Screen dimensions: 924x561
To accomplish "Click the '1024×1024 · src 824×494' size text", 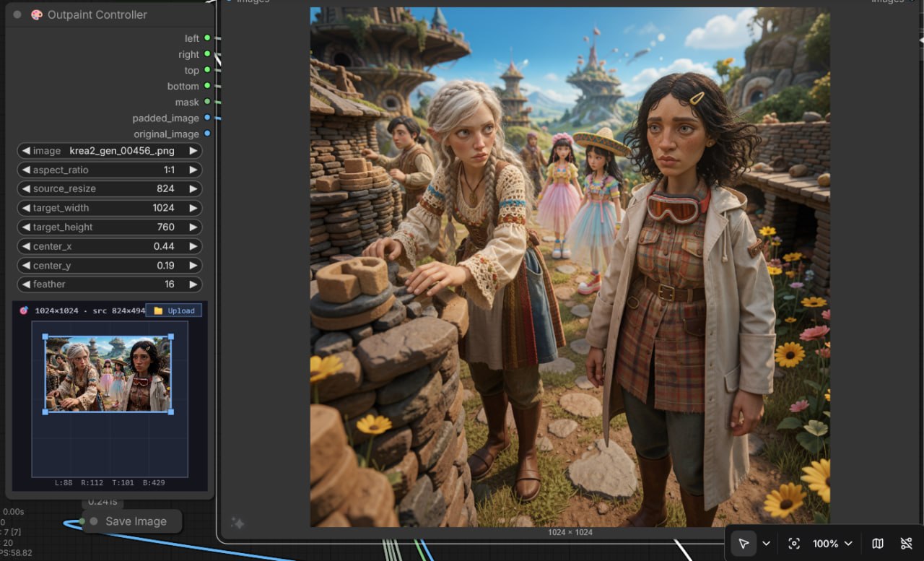I will [90, 310].
